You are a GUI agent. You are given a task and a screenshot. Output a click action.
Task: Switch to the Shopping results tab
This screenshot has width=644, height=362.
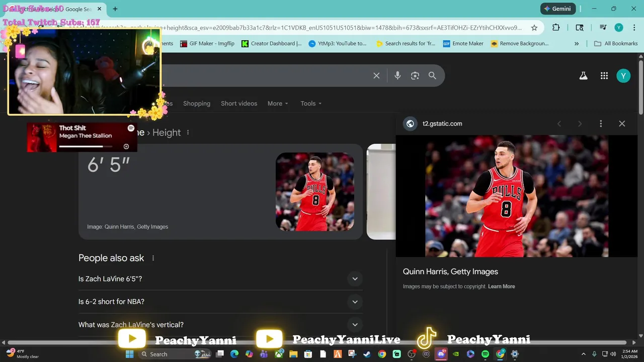pos(197,104)
